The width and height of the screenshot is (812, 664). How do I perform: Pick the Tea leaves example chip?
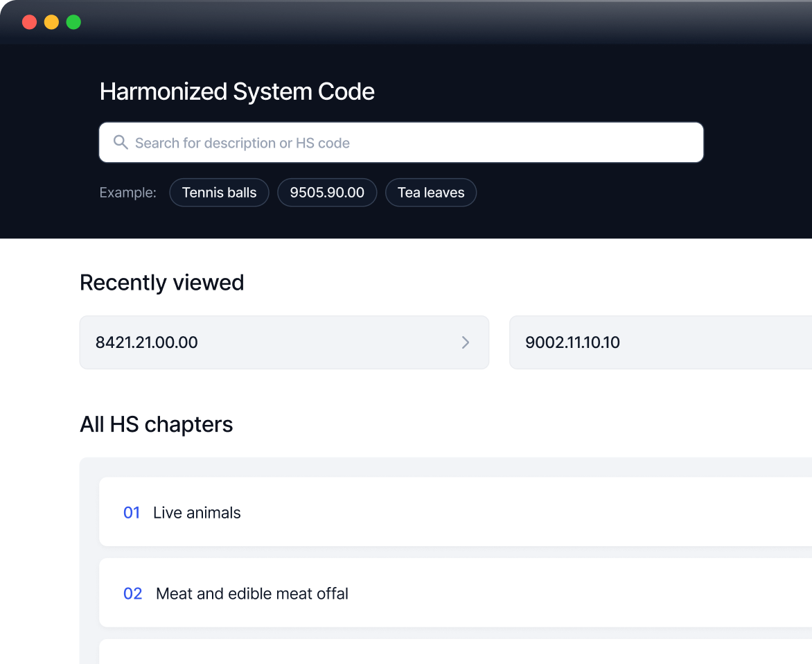pos(431,193)
